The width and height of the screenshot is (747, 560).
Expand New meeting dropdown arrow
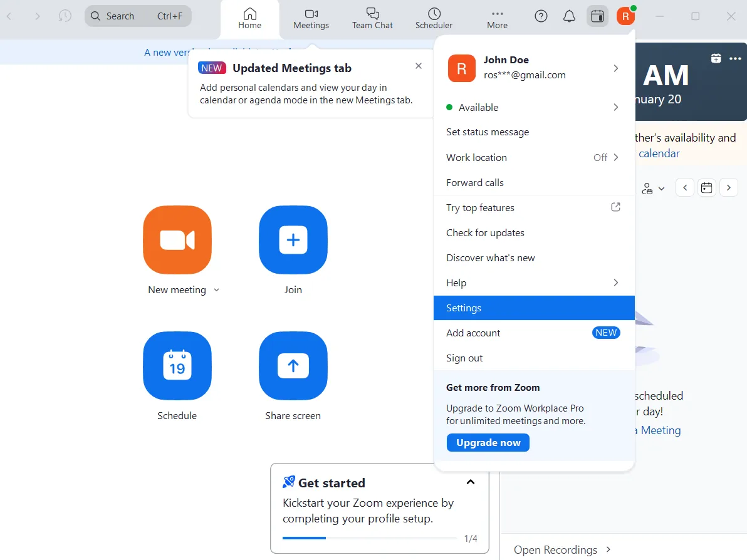pyautogui.click(x=216, y=290)
